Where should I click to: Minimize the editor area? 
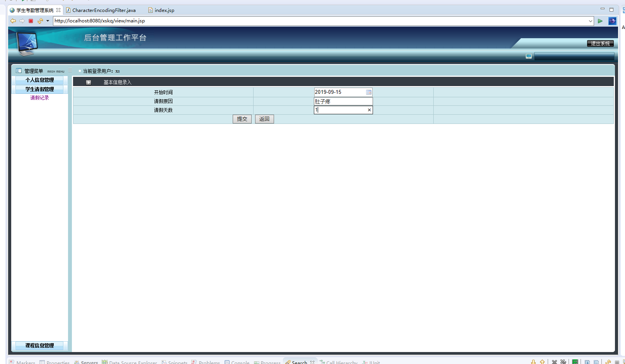click(603, 9)
